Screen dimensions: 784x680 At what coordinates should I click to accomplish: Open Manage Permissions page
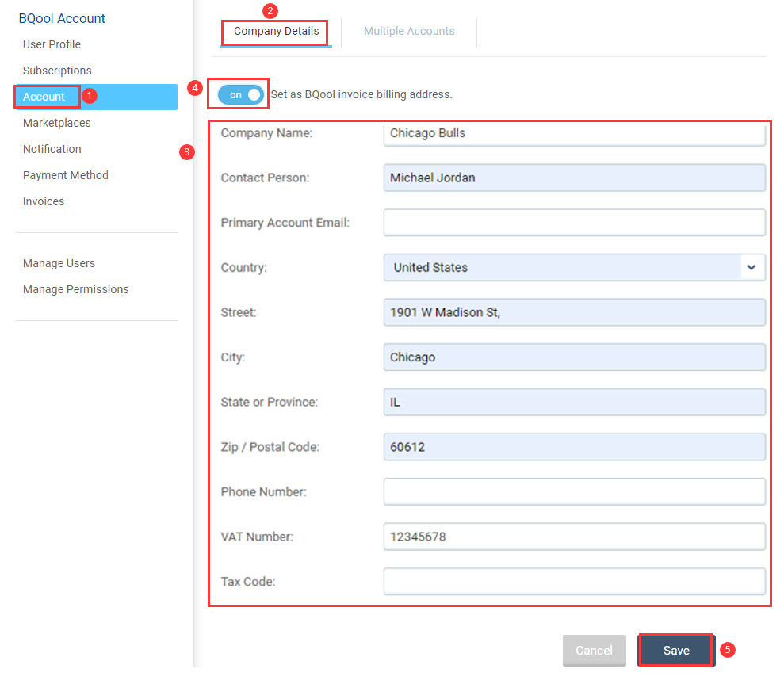point(76,289)
